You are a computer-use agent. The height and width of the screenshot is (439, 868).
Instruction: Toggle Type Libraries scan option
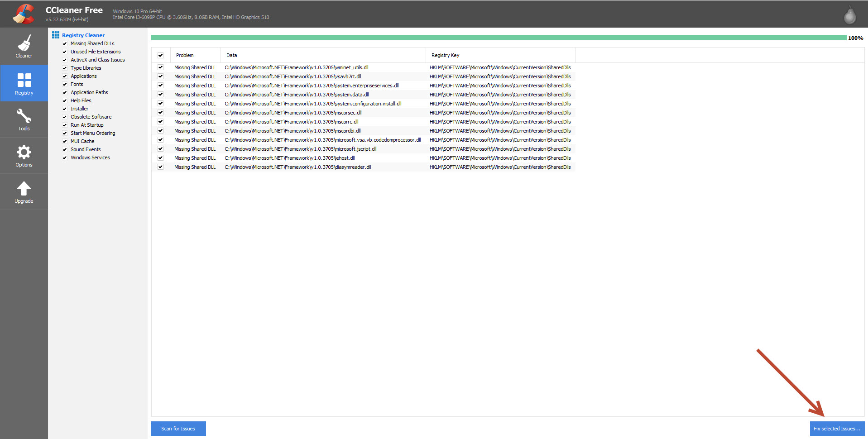point(65,68)
